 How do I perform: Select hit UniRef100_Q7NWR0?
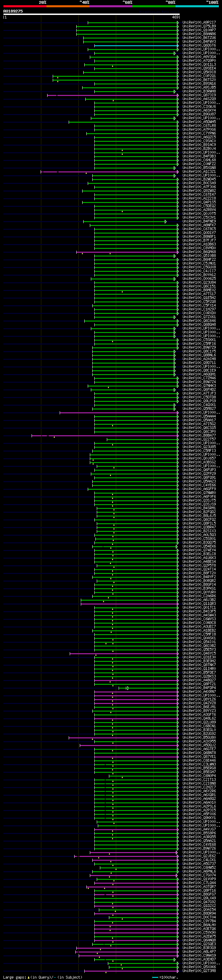point(199,493)
